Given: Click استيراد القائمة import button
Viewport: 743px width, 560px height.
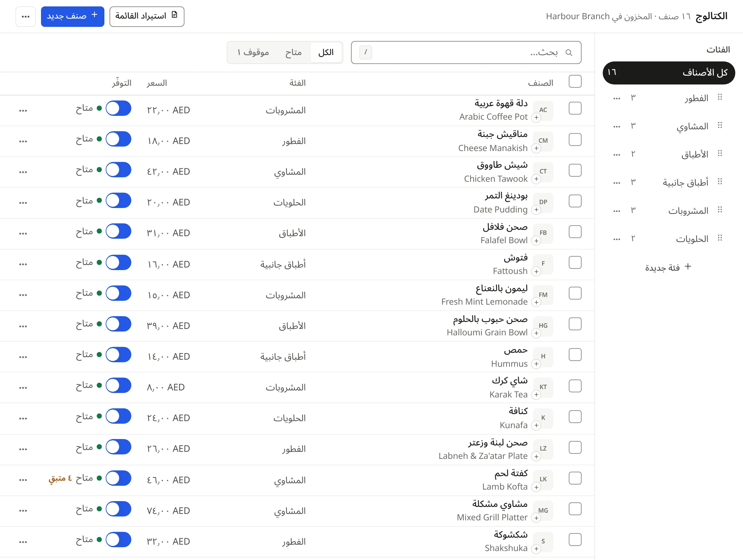Looking at the screenshot, I should click(x=147, y=16).
